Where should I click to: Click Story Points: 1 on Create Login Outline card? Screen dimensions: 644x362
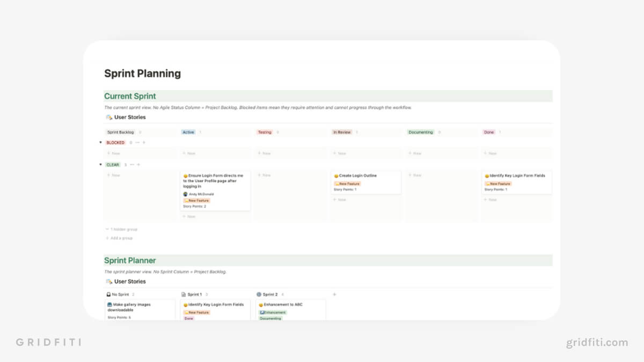[x=345, y=189]
